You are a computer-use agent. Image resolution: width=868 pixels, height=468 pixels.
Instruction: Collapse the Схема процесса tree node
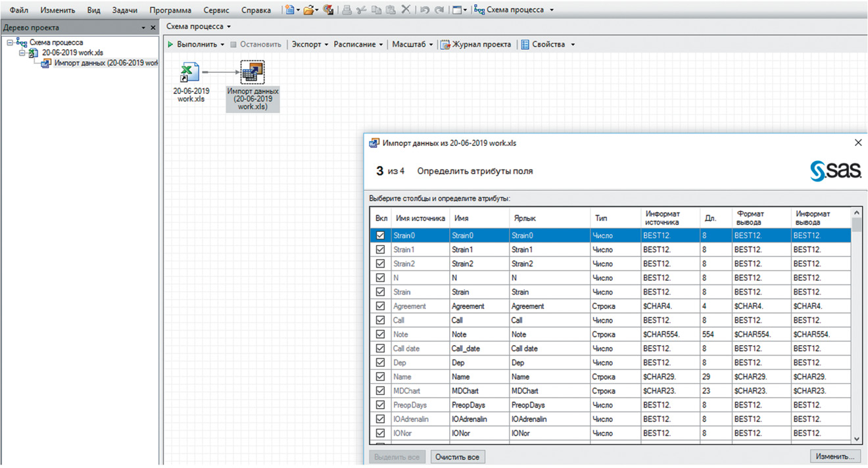point(10,43)
